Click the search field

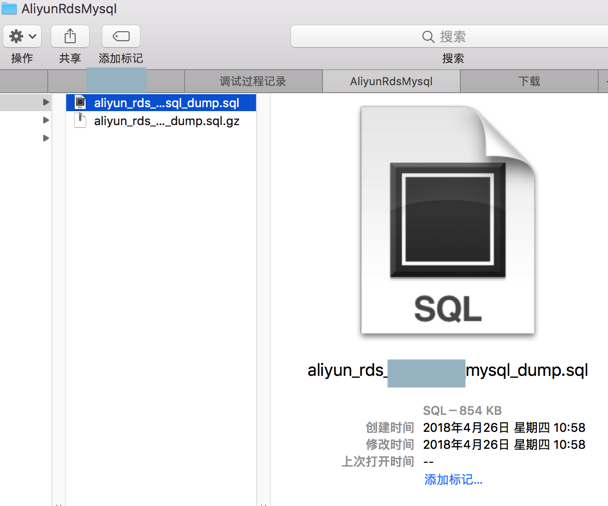coord(449,36)
